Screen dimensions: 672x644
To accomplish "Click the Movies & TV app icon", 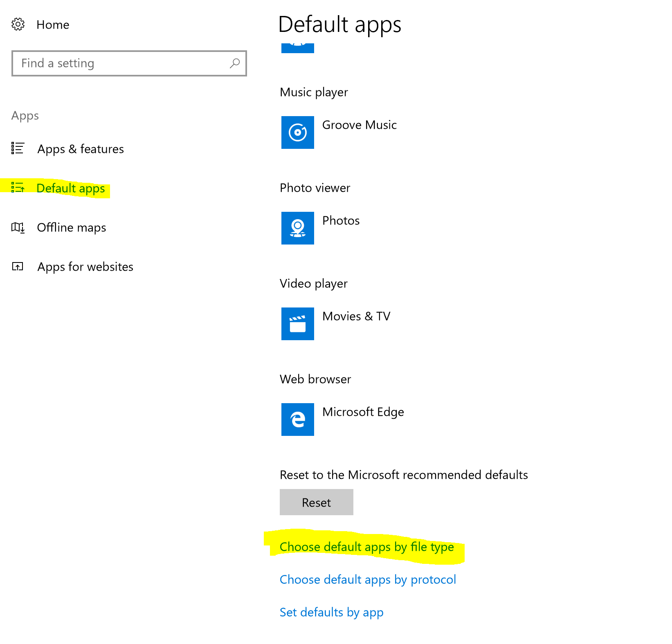I will 297,324.
